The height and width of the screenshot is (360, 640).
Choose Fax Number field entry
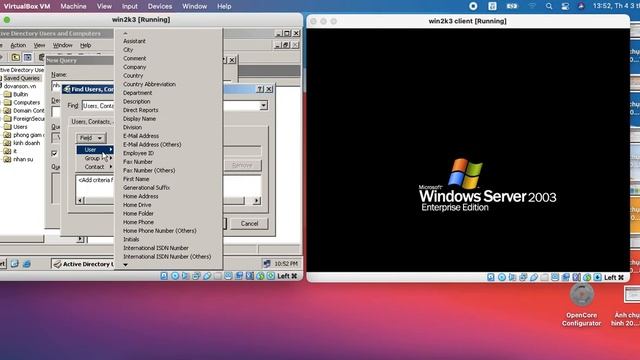point(138,162)
